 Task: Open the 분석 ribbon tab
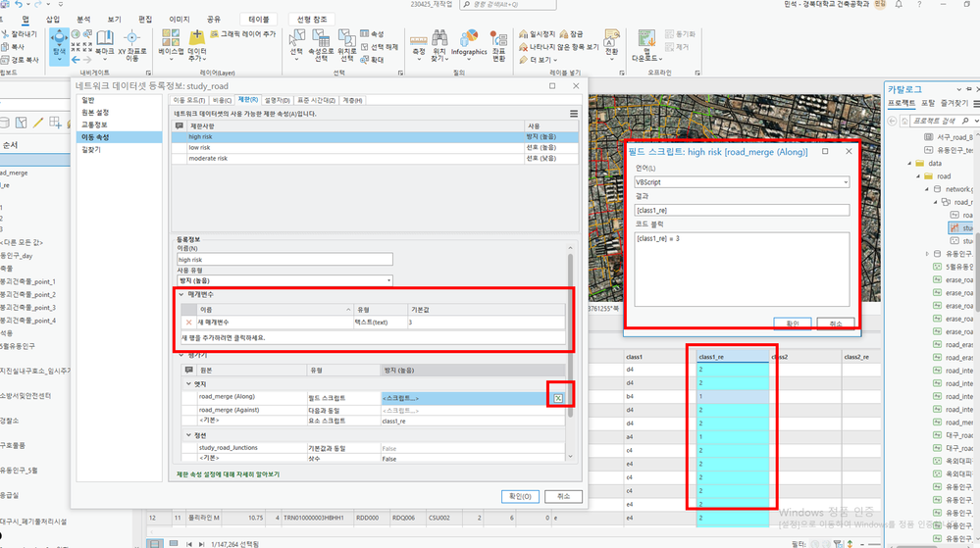pyautogui.click(x=83, y=20)
